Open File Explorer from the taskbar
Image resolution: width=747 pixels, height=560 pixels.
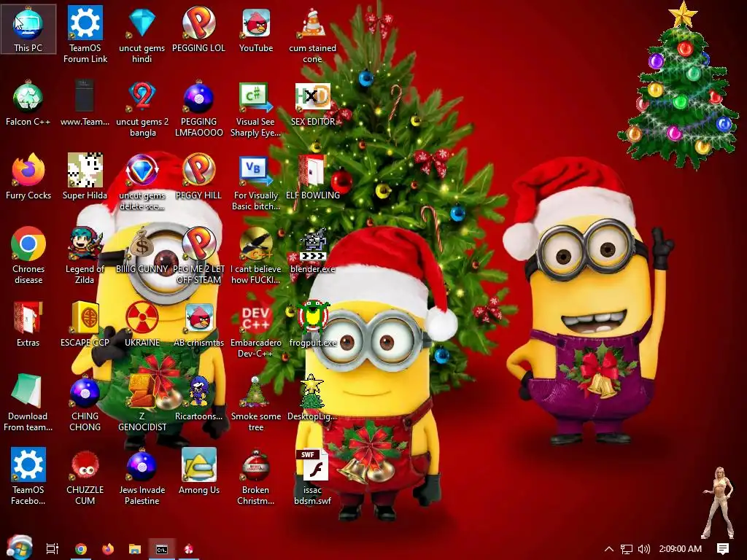[135, 549]
